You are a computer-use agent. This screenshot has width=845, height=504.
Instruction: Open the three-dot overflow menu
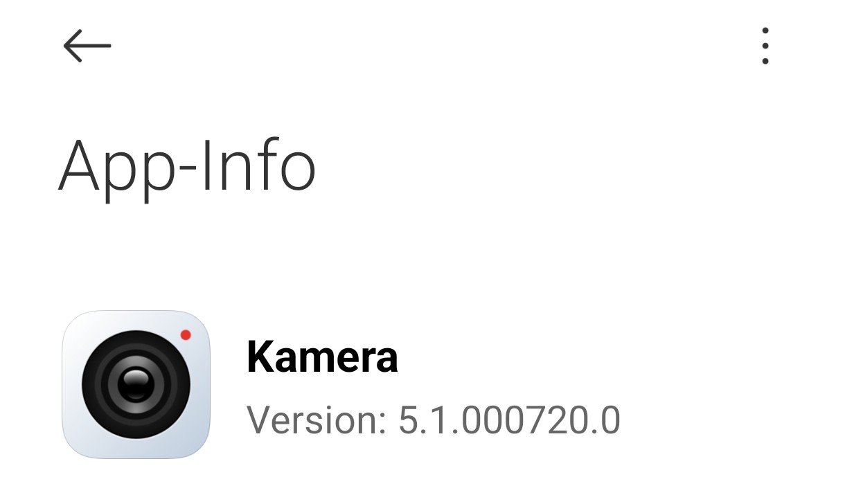click(765, 46)
